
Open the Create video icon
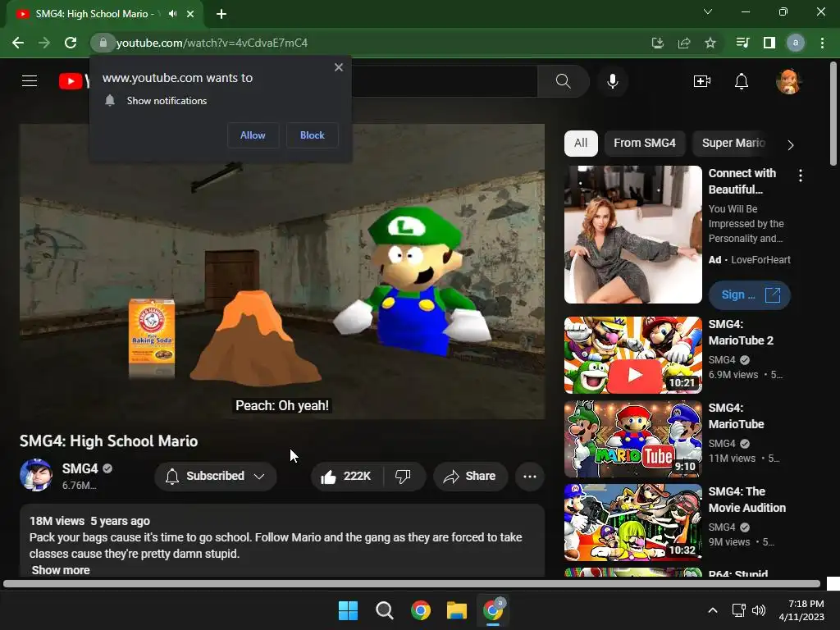pos(702,81)
